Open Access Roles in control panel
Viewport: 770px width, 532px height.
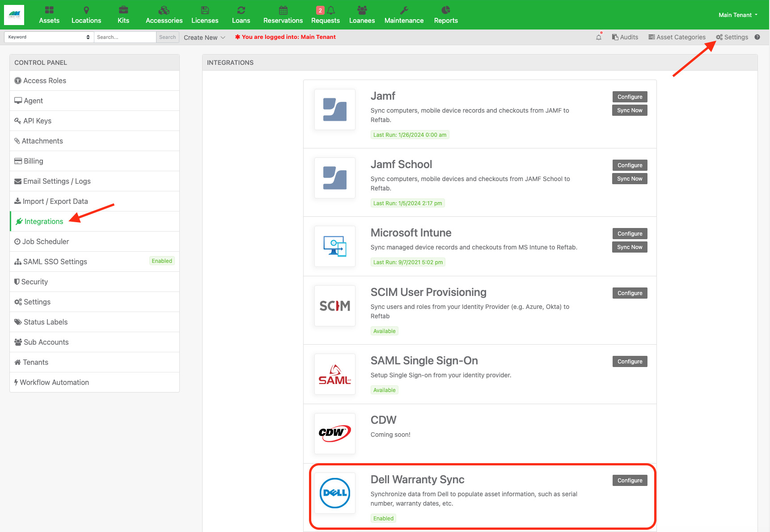(x=94, y=80)
